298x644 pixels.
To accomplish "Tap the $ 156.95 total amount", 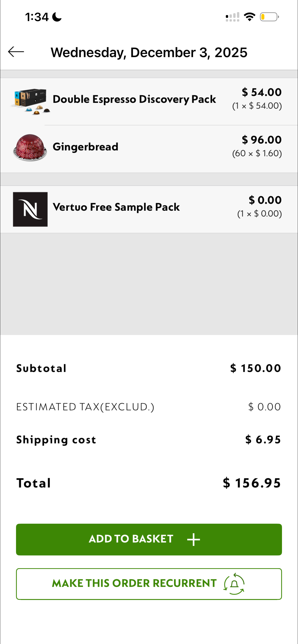I will 252,483.
